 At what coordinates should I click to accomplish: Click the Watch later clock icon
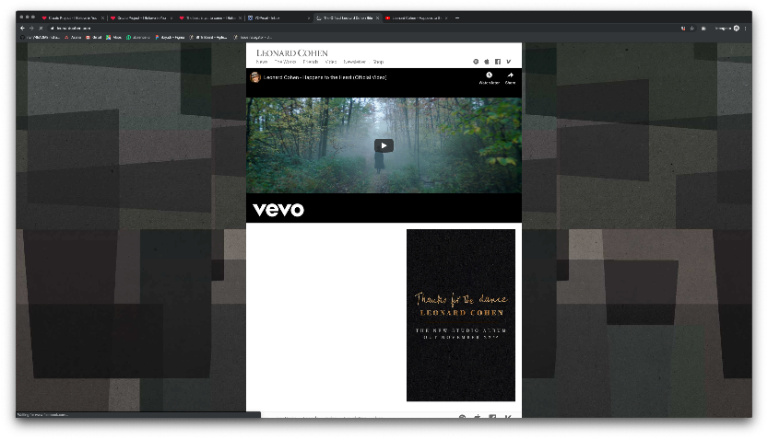click(489, 75)
